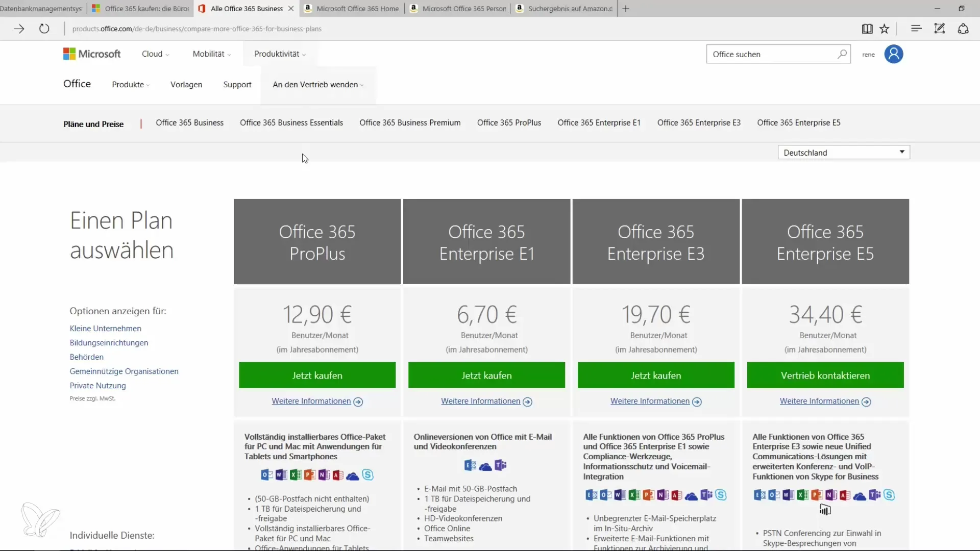Expand An den Vertrieb wenden menu
This screenshot has height=551, width=980.
point(318,84)
